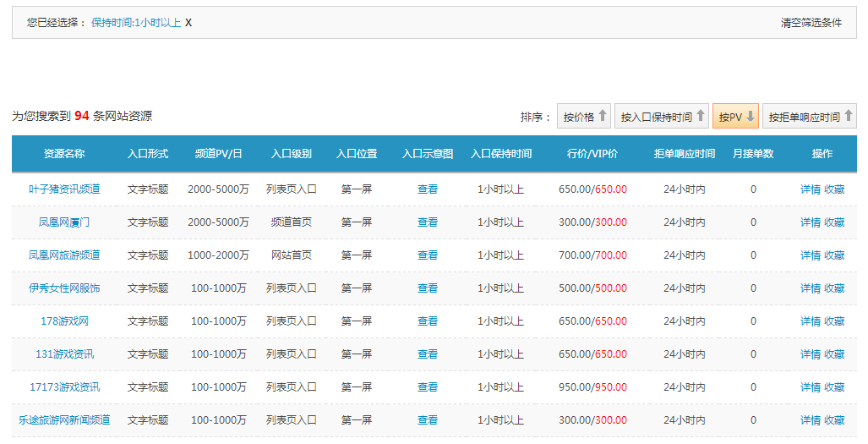
Task: Toggle the 按PV sort button
Action: click(735, 116)
